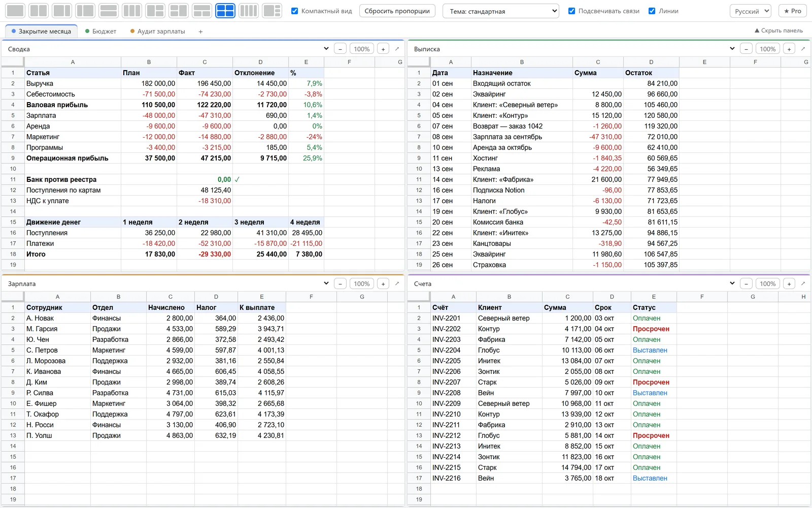This screenshot has width=812, height=508.
Task: Switch to the Закрытие месяца tab
Action: click(41, 31)
